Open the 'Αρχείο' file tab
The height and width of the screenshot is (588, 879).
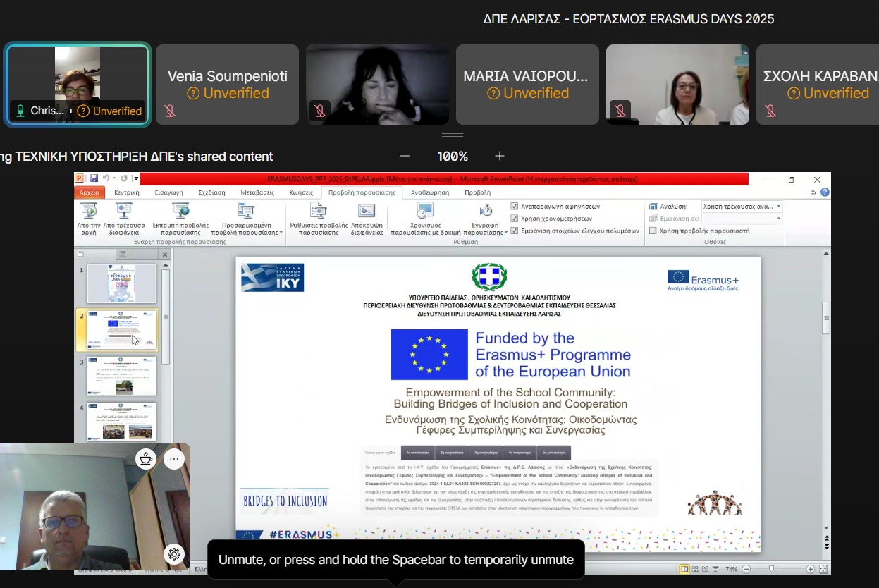coord(90,192)
